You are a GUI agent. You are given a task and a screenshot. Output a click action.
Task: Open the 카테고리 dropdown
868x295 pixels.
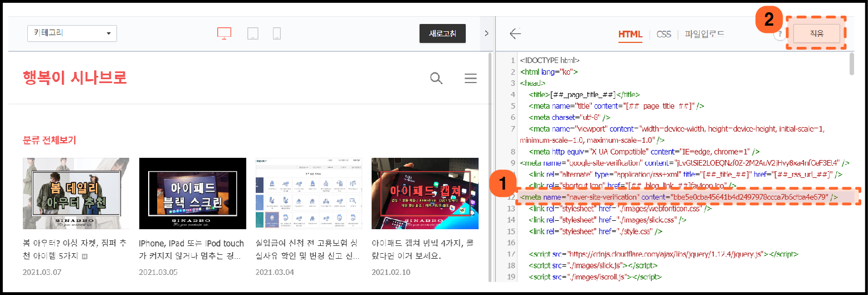(x=72, y=33)
